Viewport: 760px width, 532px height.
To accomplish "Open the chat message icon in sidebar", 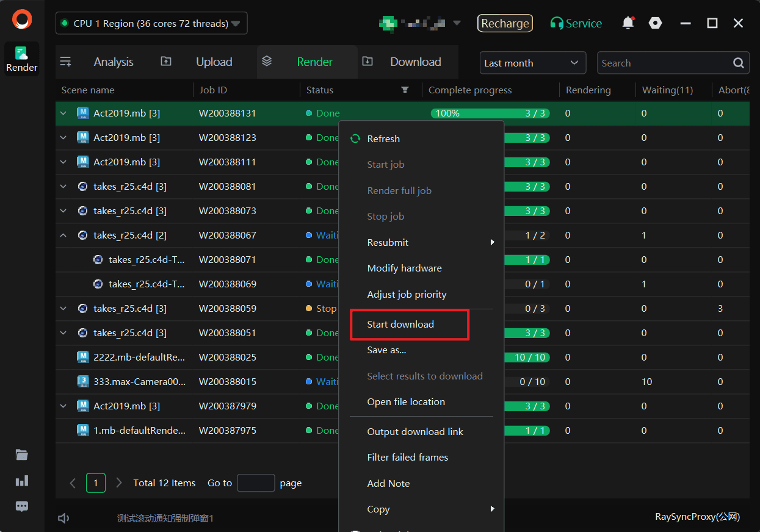I will point(22,506).
